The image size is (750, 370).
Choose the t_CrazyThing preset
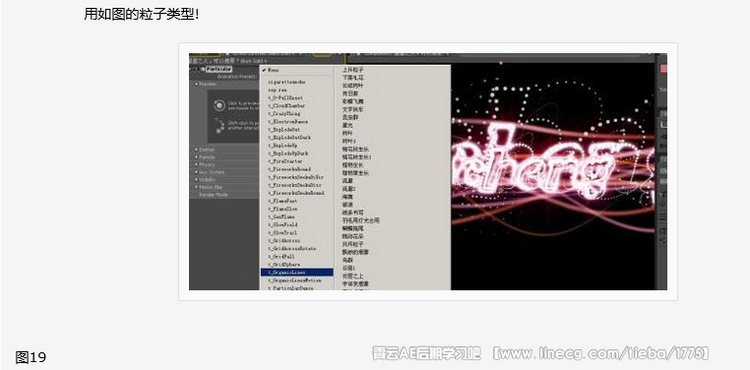pos(284,113)
